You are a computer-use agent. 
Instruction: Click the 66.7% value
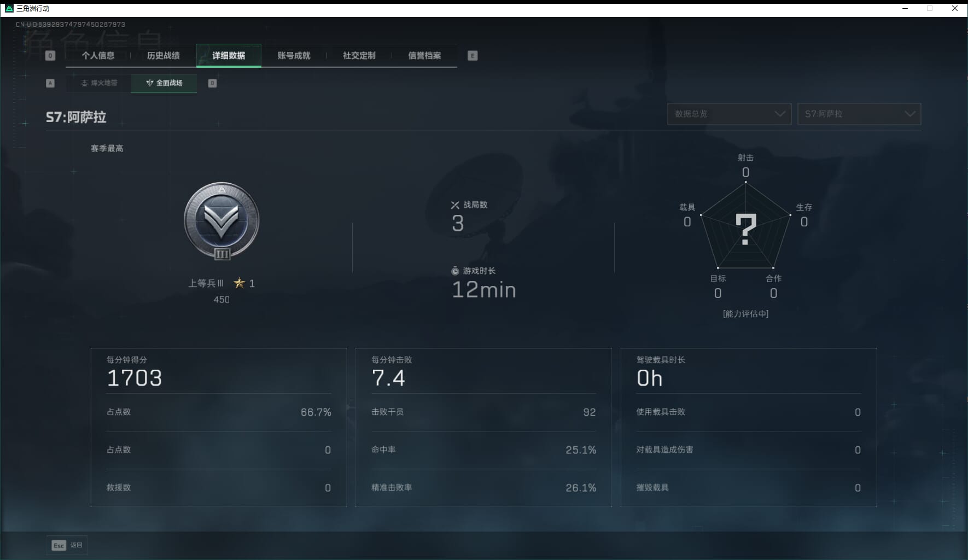point(316,412)
